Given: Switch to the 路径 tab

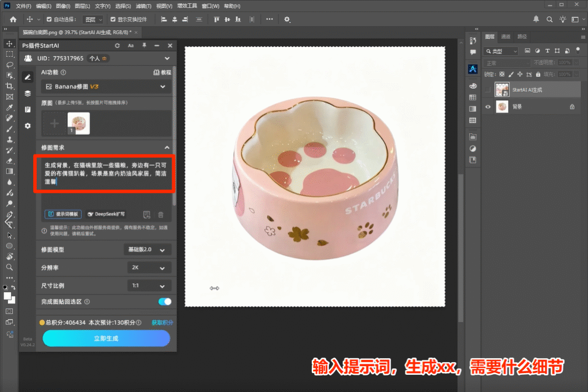Looking at the screenshot, I should click(522, 37).
